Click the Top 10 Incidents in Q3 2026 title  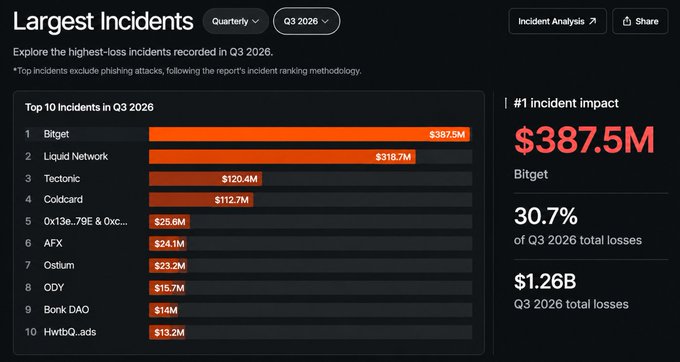click(89, 107)
